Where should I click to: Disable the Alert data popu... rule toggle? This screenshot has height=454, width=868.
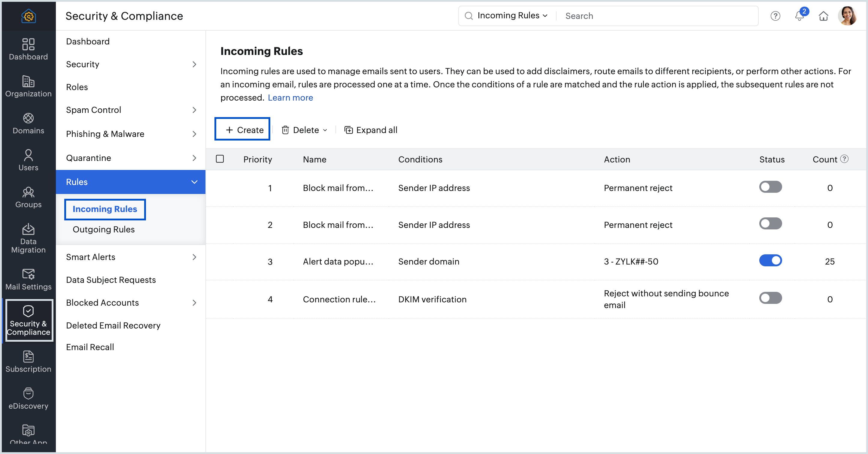770,261
